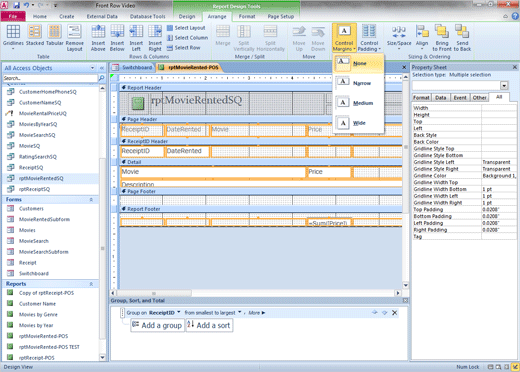Switch to Property Sheet Event tab

460,98
